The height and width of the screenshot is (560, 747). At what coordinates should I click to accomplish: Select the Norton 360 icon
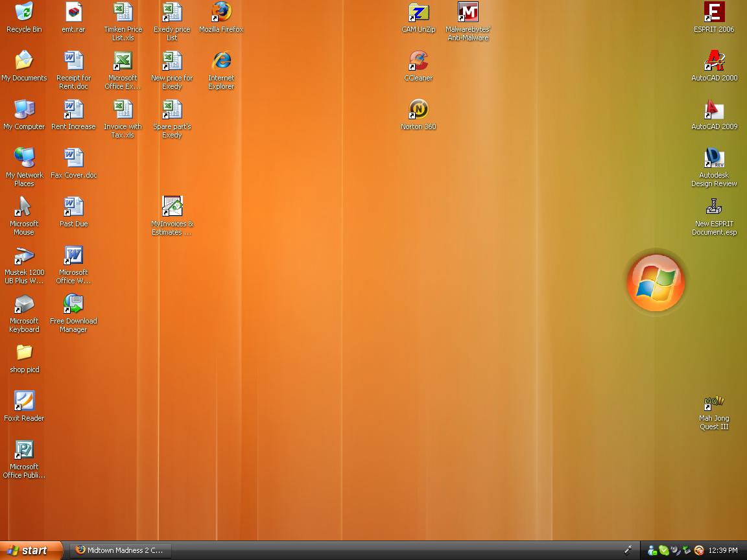(418, 110)
